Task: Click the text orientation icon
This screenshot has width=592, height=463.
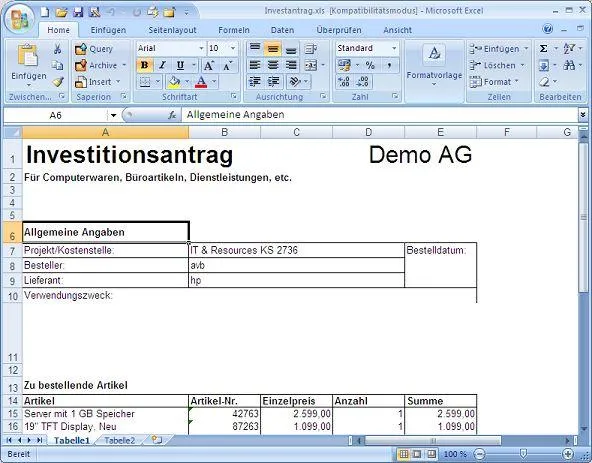Action: [x=295, y=82]
